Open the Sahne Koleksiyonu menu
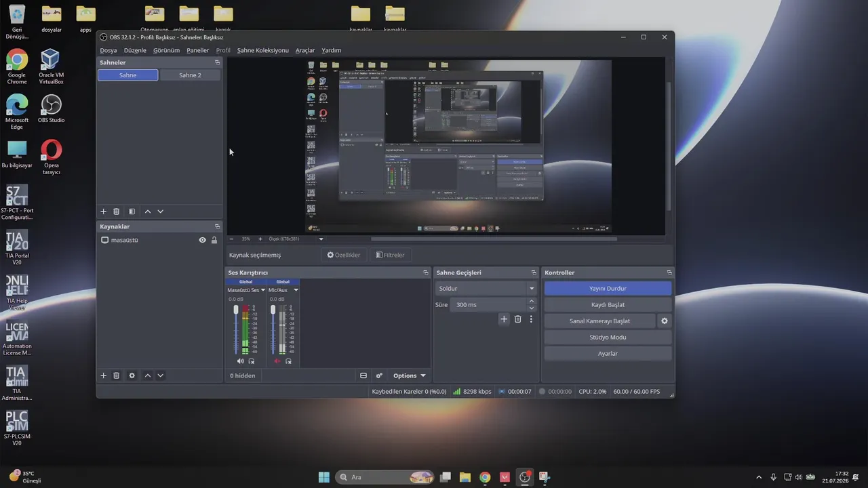868x488 pixels. [262, 50]
